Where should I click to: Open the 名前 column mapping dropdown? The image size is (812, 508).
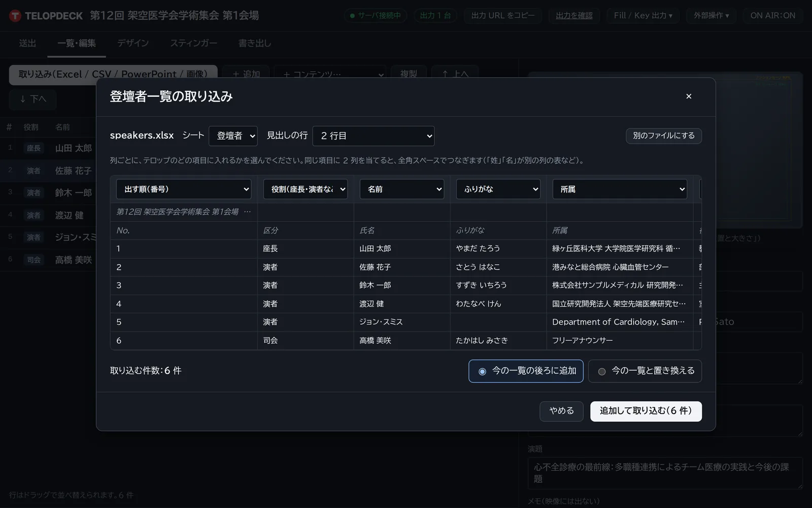tap(402, 189)
